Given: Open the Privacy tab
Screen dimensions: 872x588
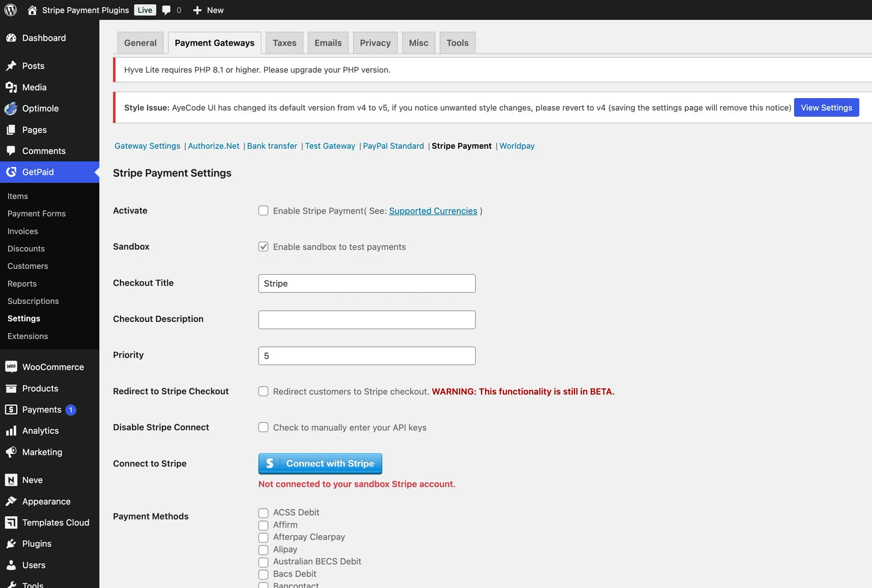Looking at the screenshot, I should click(x=375, y=43).
